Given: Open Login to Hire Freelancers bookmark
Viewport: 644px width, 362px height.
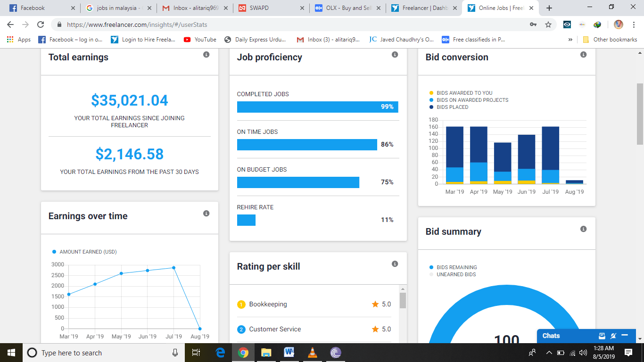Looking at the screenshot, I should tap(143, 40).
